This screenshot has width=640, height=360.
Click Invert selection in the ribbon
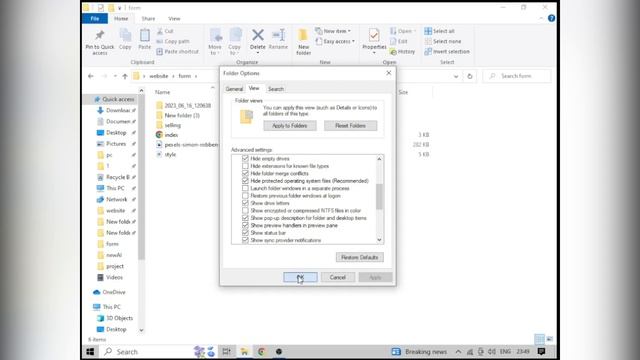[x=447, y=52]
